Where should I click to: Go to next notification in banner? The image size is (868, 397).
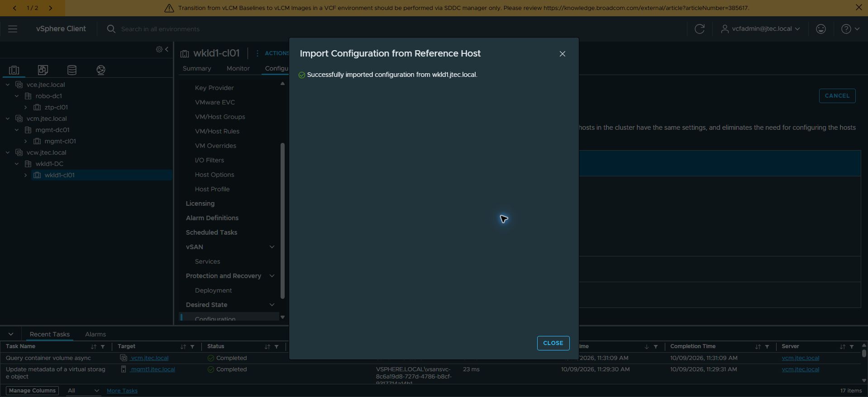[50, 8]
